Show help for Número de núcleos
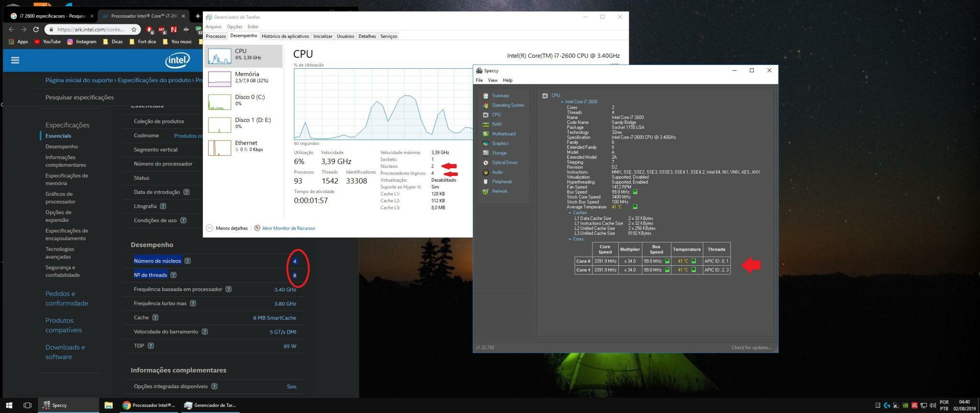980x413 pixels. pos(188,261)
